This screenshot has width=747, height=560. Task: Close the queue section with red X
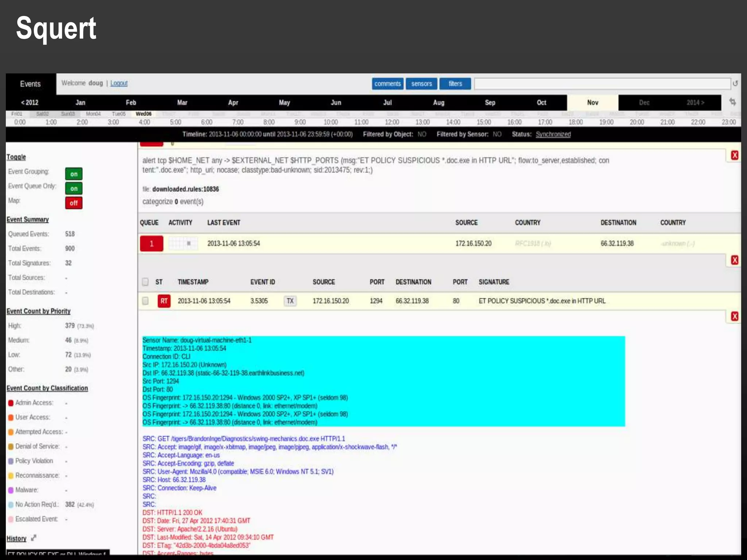tap(735, 260)
